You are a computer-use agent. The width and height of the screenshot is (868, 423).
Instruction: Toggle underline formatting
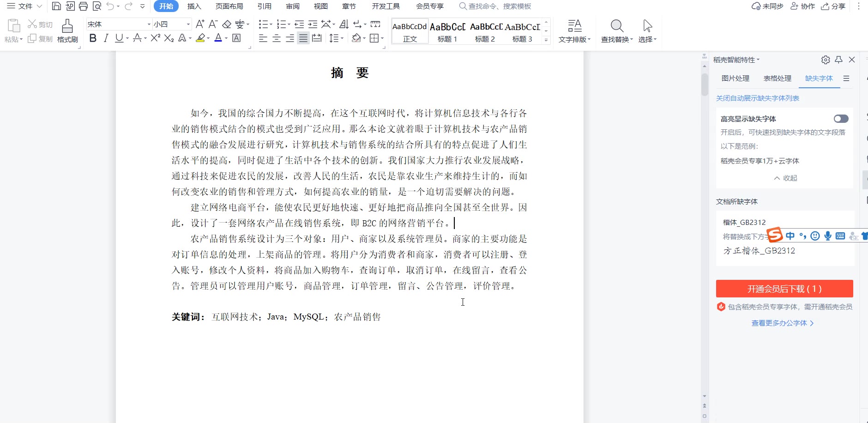point(119,38)
